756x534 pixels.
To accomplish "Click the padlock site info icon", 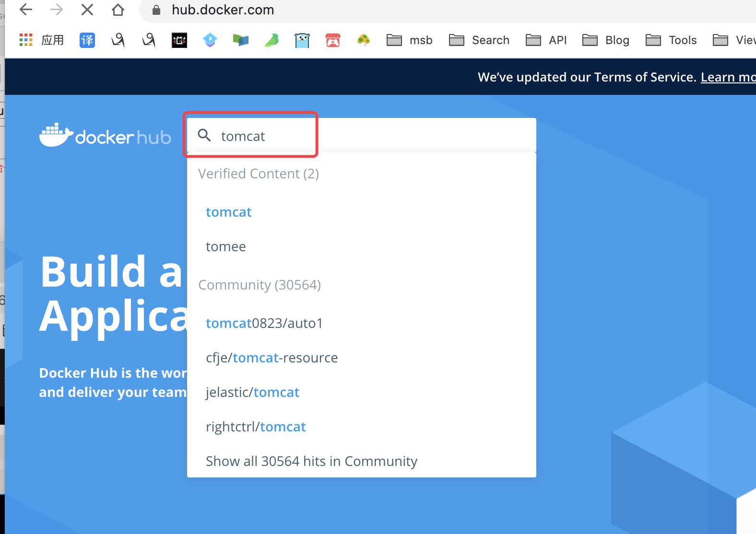I will pos(156,10).
